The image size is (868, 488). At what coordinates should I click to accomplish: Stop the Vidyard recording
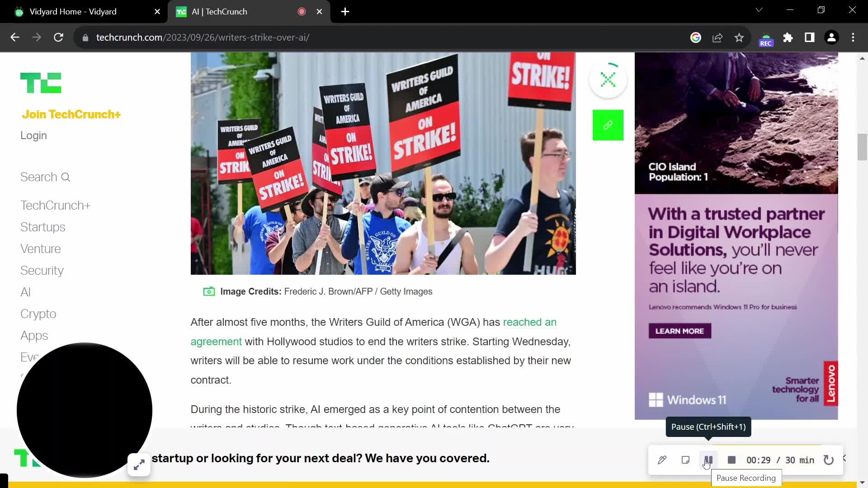731,460
